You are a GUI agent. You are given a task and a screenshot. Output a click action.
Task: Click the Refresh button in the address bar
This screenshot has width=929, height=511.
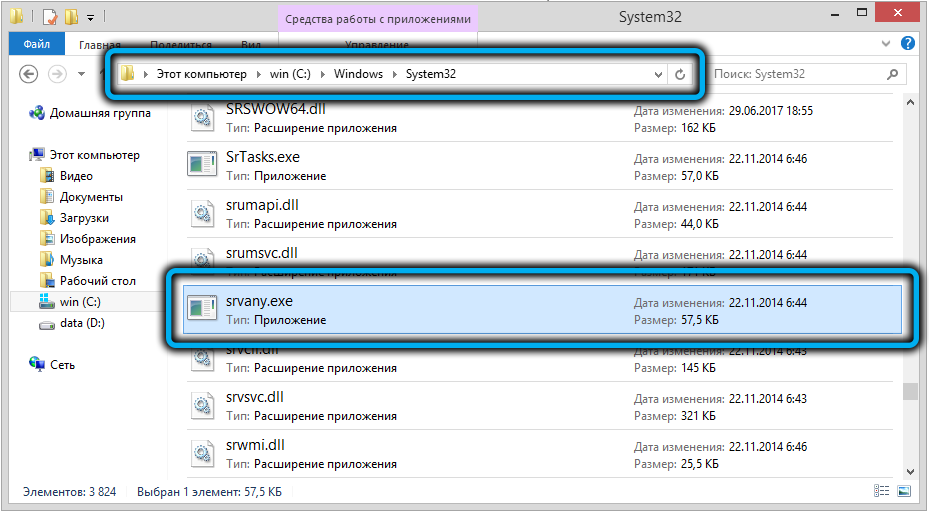681,74
